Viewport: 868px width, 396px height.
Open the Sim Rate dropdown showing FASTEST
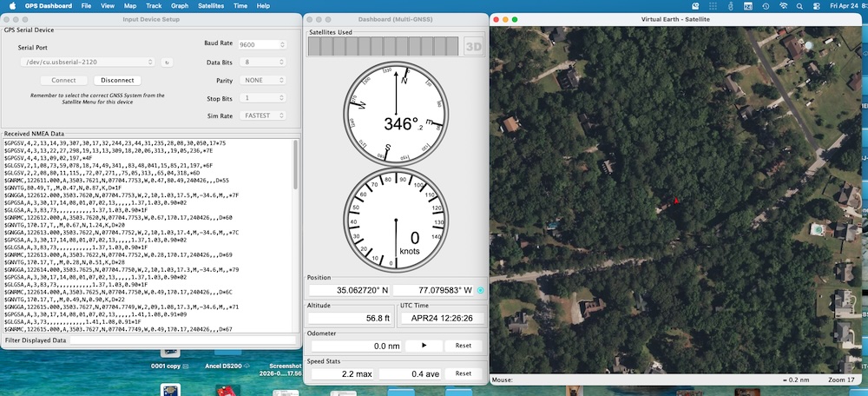[x=262, y=115]
